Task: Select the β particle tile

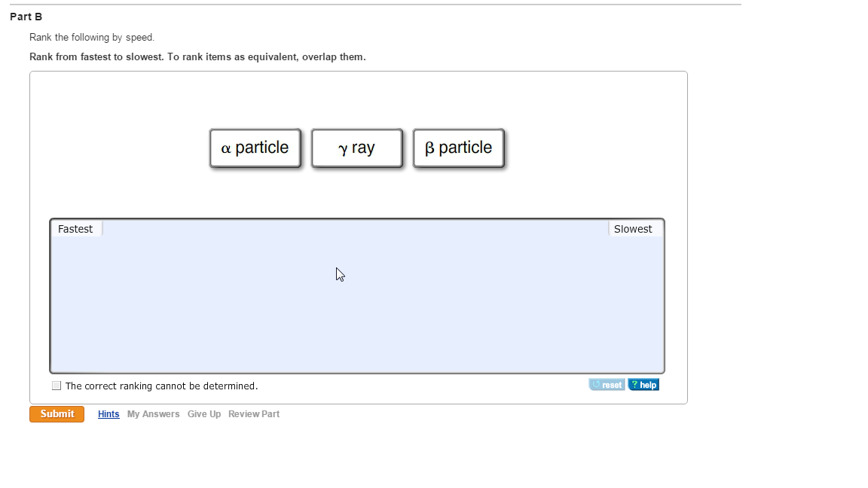Action: point(458,148)
